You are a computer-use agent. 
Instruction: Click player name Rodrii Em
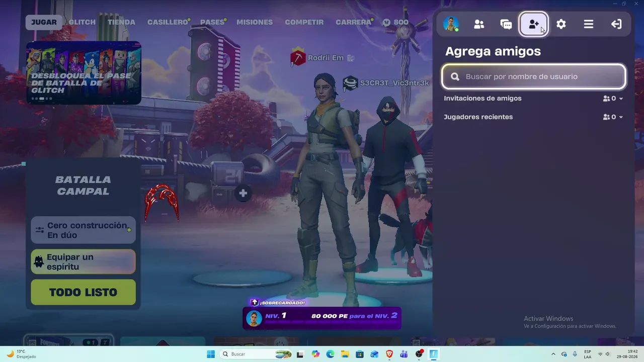(326, 58)
